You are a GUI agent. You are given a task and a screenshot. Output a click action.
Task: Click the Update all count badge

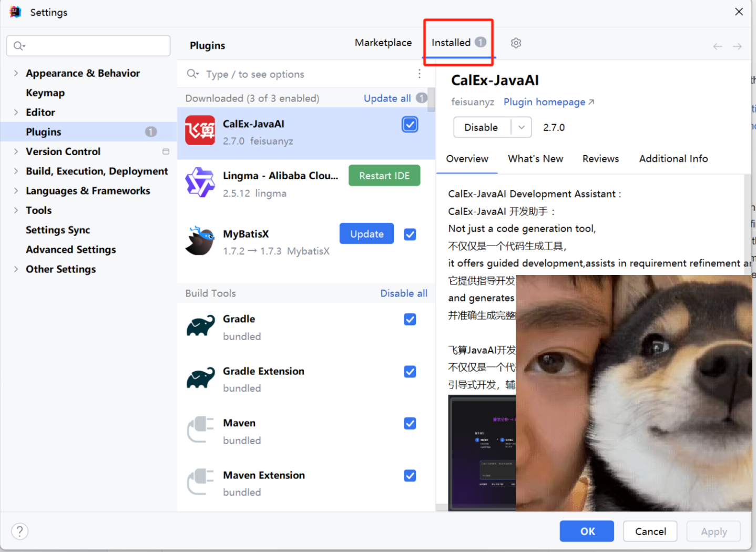point(422,98)
